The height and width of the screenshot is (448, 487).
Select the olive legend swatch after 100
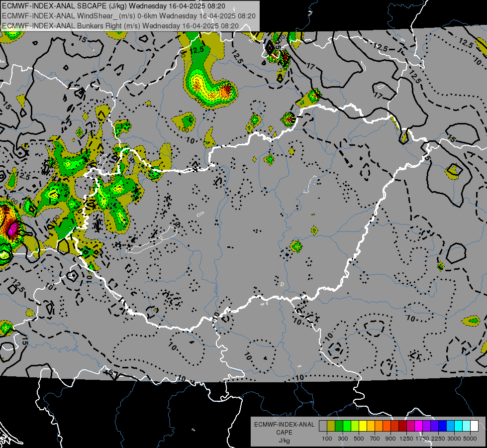[331, 426]
